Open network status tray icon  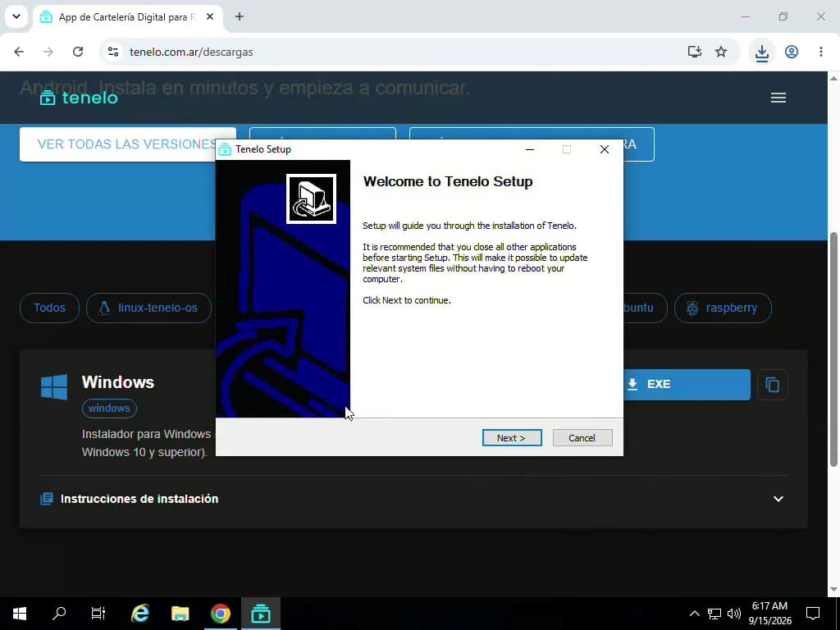coord(714,614)
